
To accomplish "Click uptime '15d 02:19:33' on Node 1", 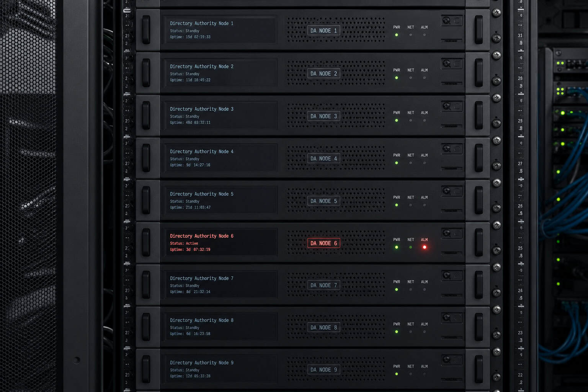I will (198, 37).
